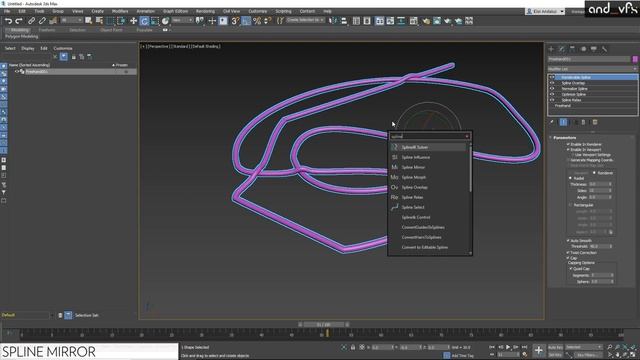
Task: Toggle the Enable In Viewport checkbox
Action: (568, 149)
